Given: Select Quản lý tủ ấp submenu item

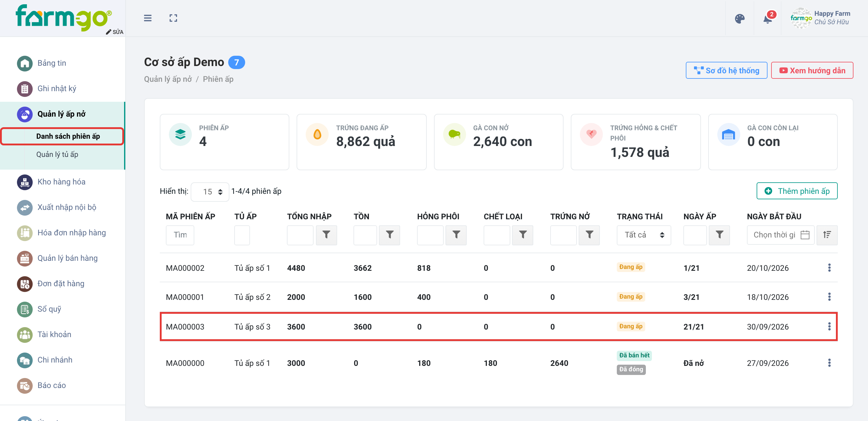Looking at the screenshot, I should click(x=57, y=154).
